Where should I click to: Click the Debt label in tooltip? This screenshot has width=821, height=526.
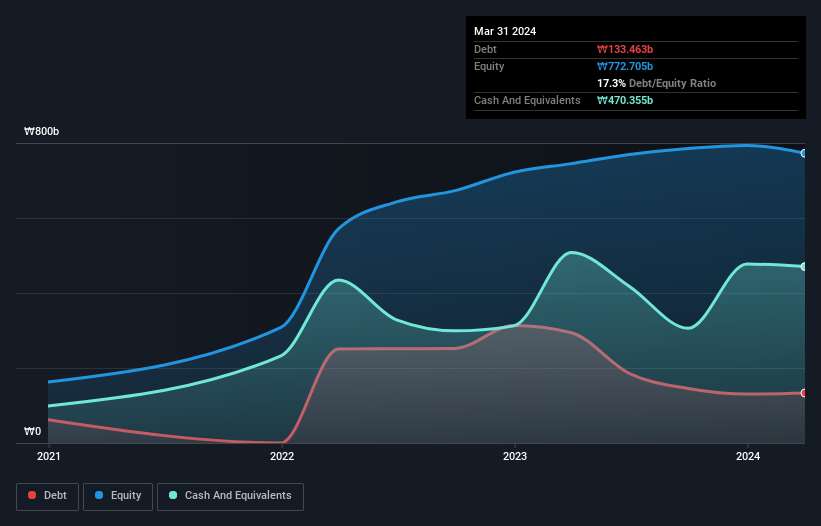[485, 49]
